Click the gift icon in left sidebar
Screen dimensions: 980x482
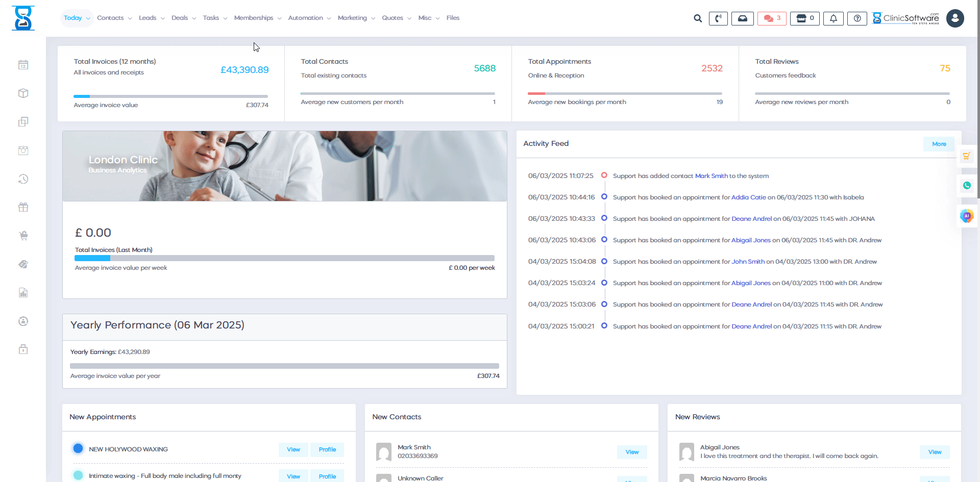(23, 207)
